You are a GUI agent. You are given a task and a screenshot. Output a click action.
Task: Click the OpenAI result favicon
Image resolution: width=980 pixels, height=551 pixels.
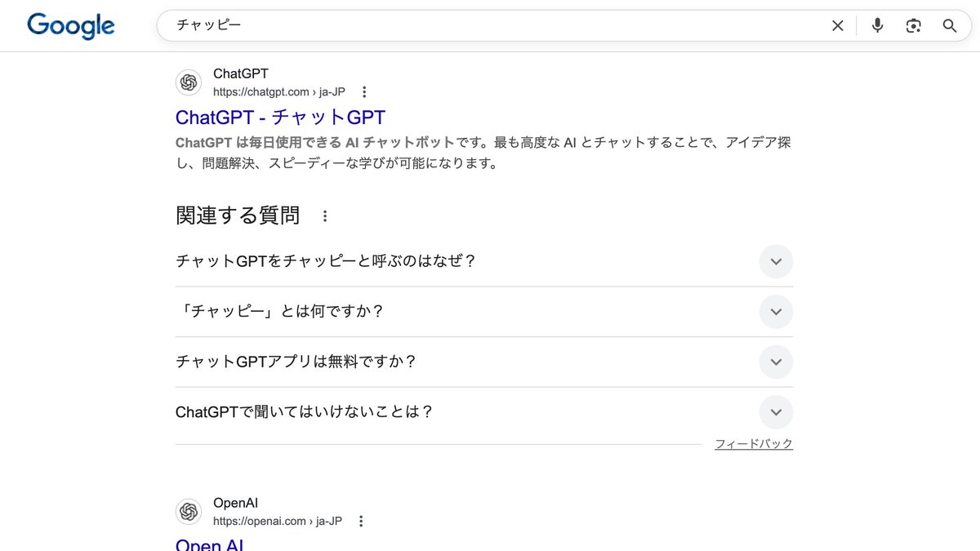189,512
